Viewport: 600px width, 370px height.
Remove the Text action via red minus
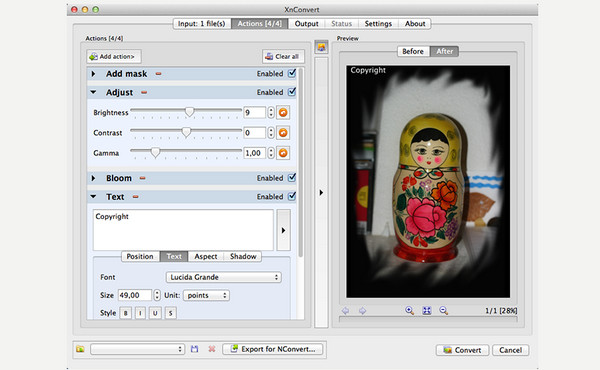pos(135,197)
